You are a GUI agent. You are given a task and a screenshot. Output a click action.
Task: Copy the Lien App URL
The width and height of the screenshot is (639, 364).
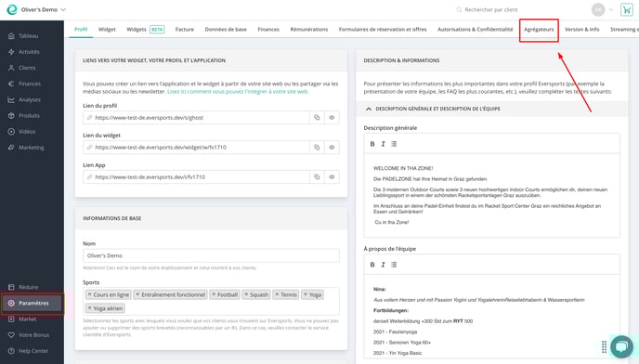coord(317,177)
